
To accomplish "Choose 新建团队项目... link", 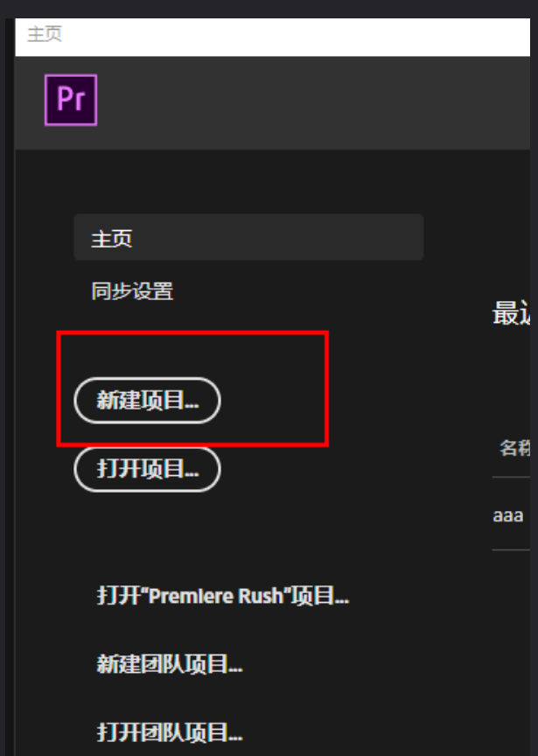I will (169, 664).
